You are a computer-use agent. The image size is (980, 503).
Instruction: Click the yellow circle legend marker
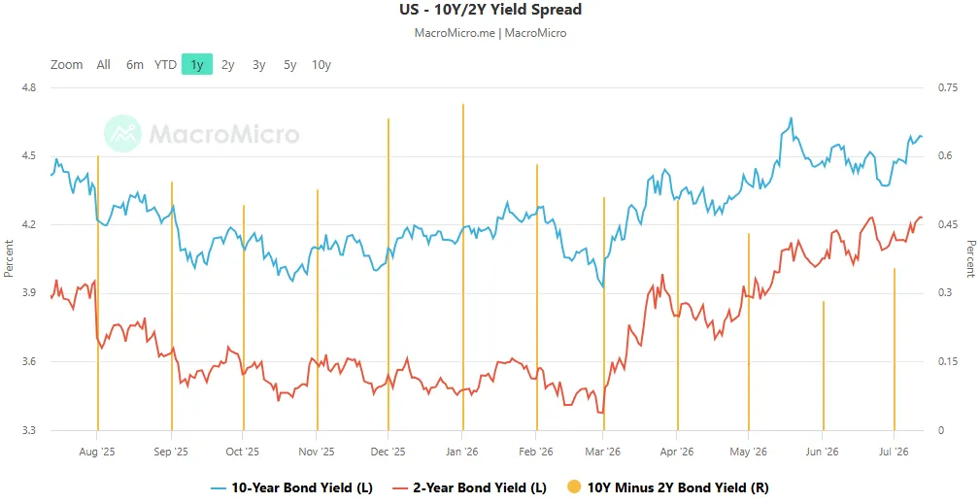(x=574, y=487)
